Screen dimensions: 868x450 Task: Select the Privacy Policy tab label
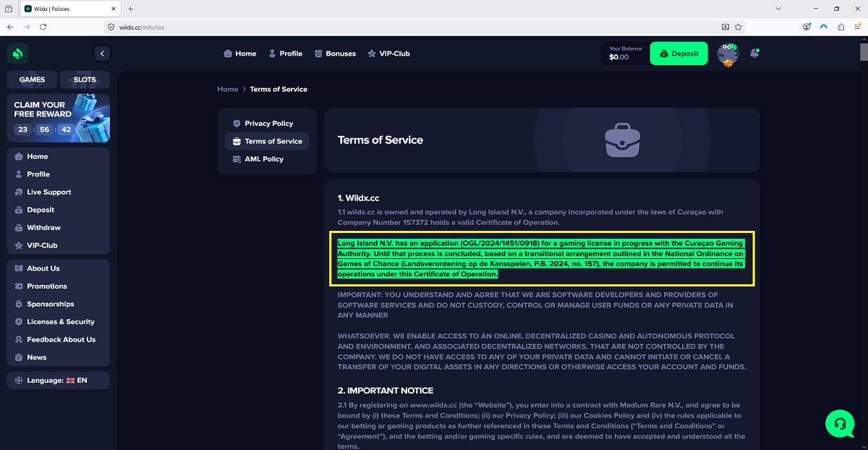[269, 124]
